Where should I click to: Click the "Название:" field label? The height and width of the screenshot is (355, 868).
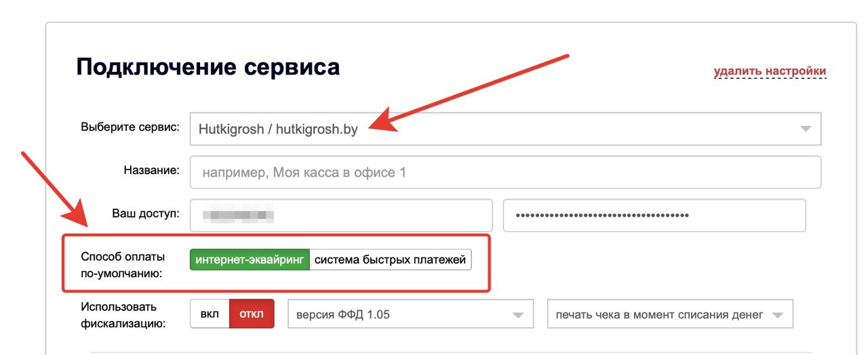tap(151, 170)
